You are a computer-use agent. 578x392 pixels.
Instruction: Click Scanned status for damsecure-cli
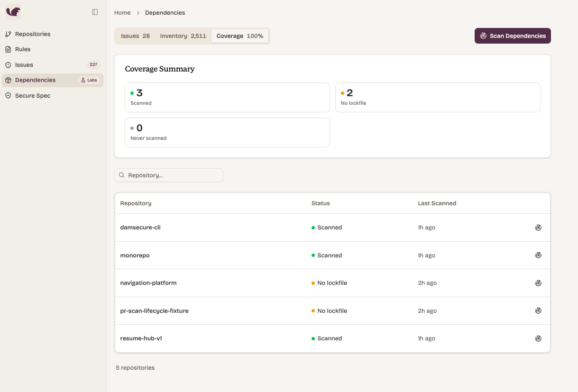click(327, 228)
